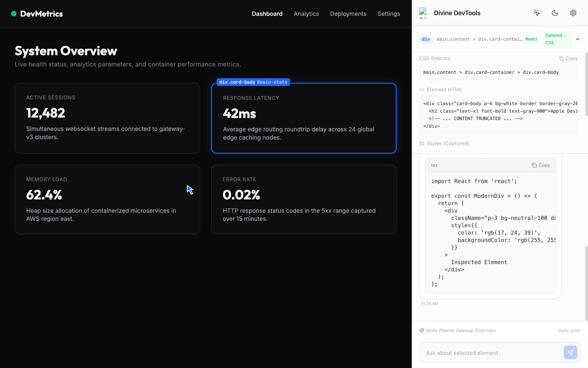
Task: Click the copy icon in tsx header
Action: (x=534, y=165)
